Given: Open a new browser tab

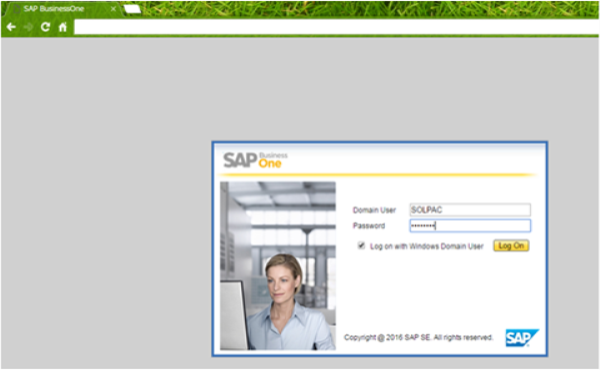Looking at the screenshot, I should [x=132, y=9].
